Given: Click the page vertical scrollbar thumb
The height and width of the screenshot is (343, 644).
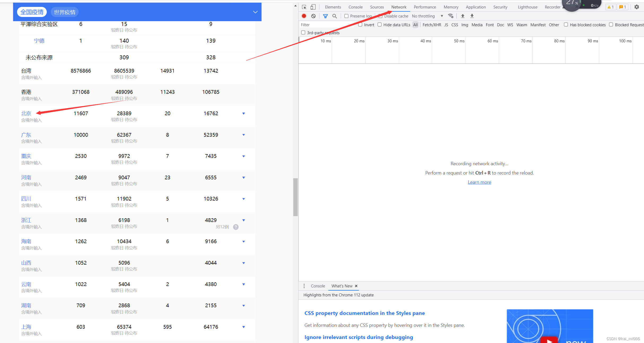Looking at the screenshot, I should pyautogui.click(x=295, y=197).
